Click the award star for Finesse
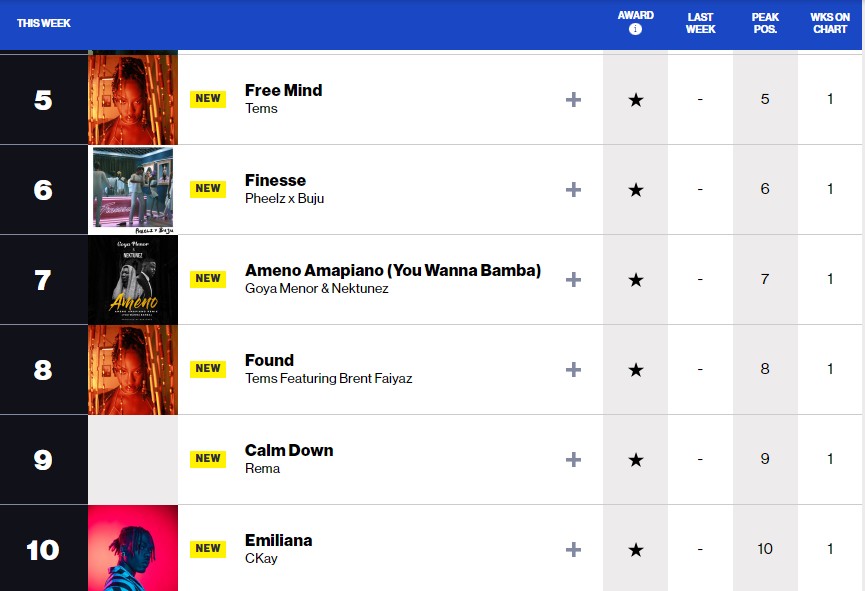 click(635, 190)
